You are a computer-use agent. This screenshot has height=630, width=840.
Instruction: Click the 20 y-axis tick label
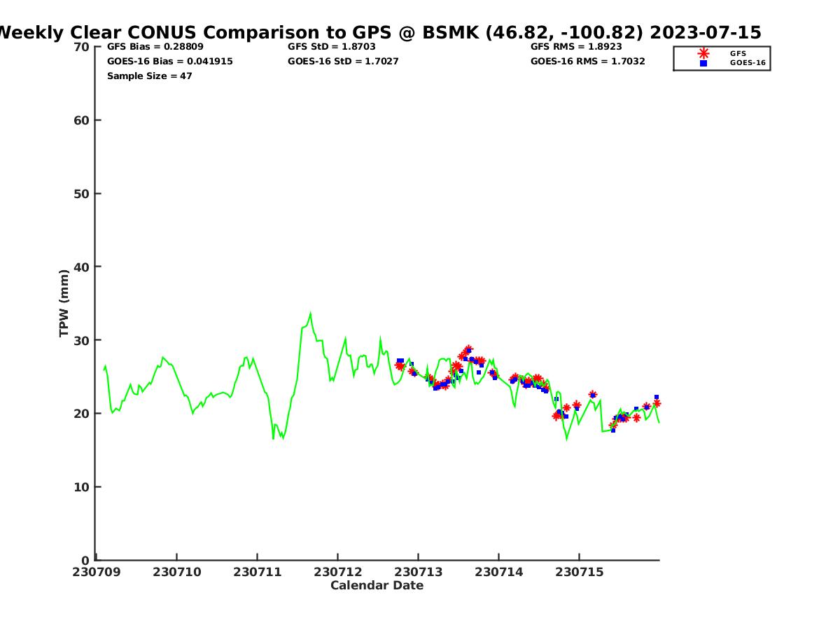[x=82, y=414]
